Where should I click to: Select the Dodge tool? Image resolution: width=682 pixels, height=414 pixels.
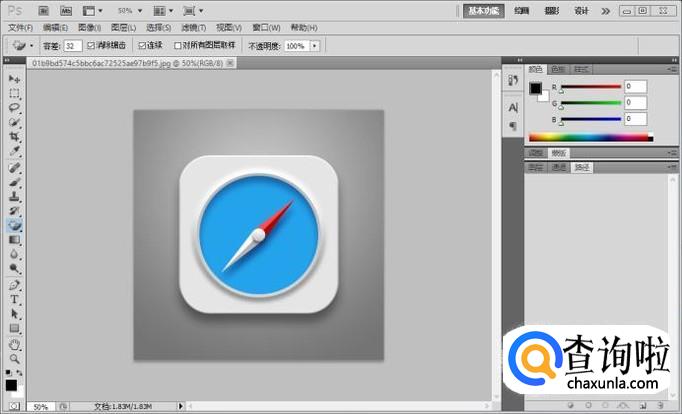[x=14, y=268]
